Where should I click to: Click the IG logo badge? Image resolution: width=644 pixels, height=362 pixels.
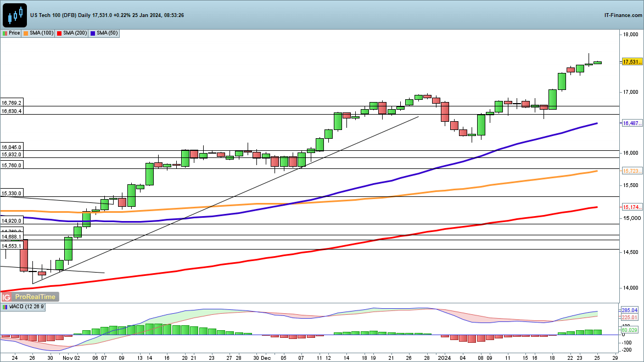[7, 297]
